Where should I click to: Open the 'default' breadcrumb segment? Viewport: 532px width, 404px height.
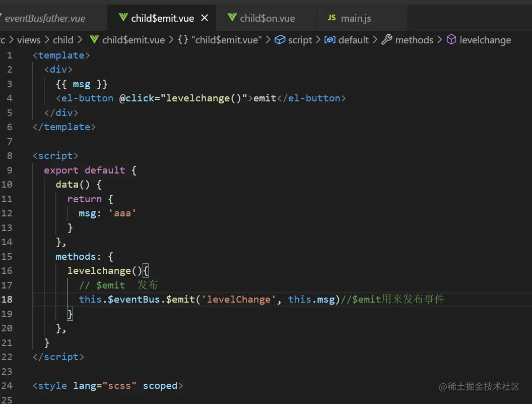click(x=353, y=40)
